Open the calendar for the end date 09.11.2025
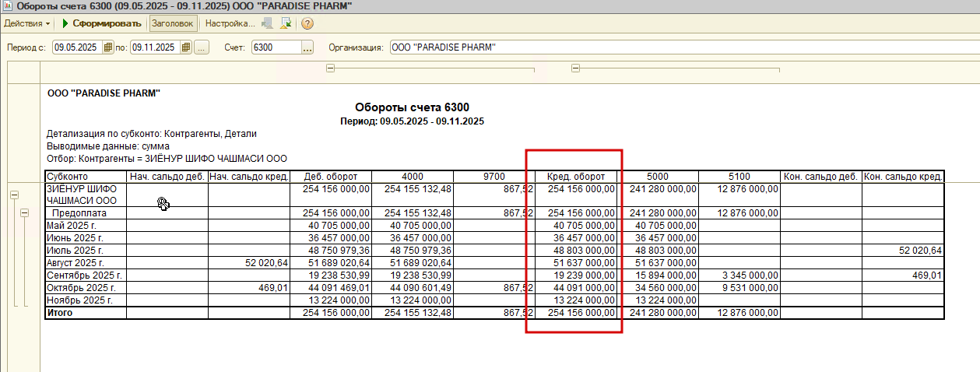Viewport: 980px width, 372px height. click(186, 47)
